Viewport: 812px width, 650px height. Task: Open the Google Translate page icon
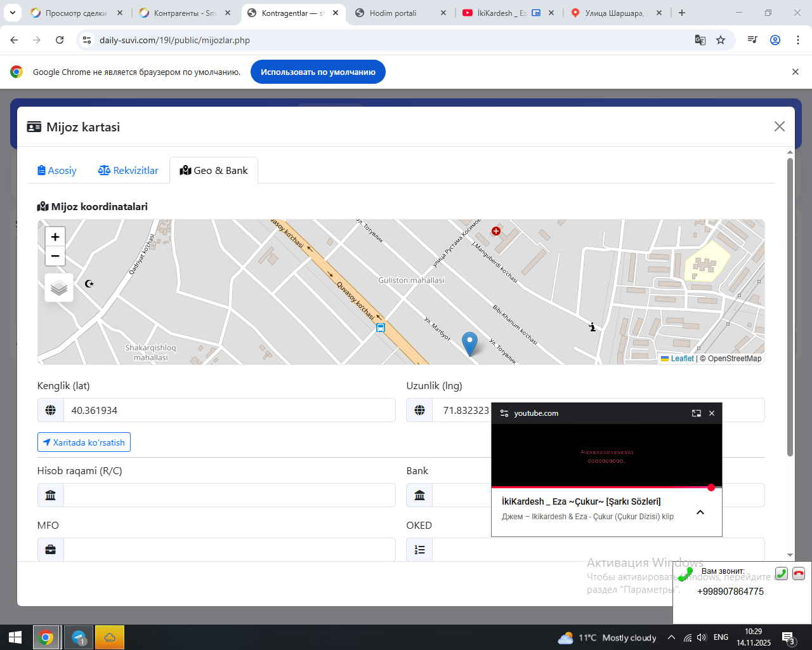(x=700, y=40)
